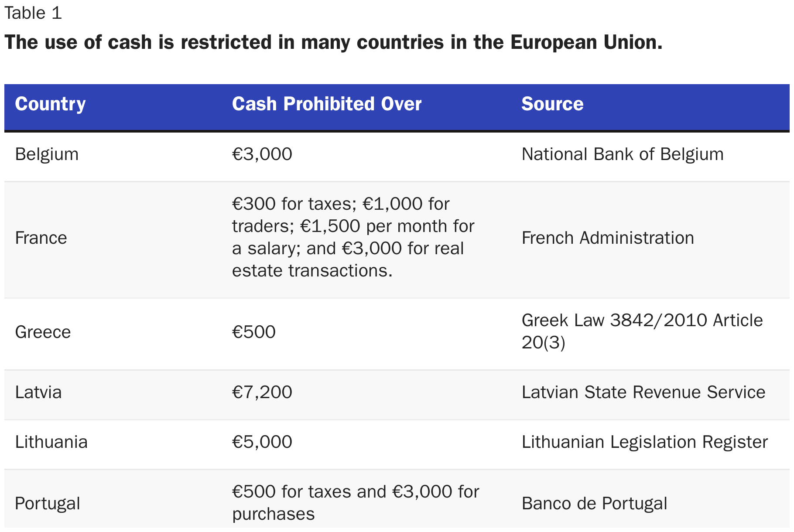This screenshot has height=532, width=794.
Task: Click the "French Administration" source cell
Action: coord(607,238)
